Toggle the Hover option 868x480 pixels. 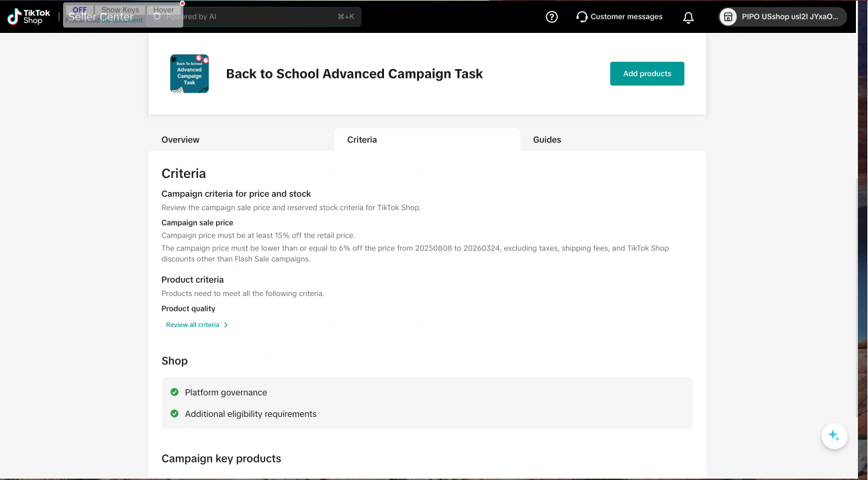163,10
